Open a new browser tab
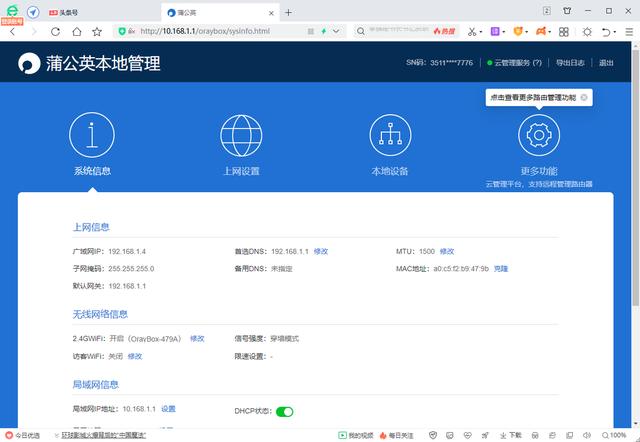The height and width of the screenshot is (442, 640). (x=288, y=12)
